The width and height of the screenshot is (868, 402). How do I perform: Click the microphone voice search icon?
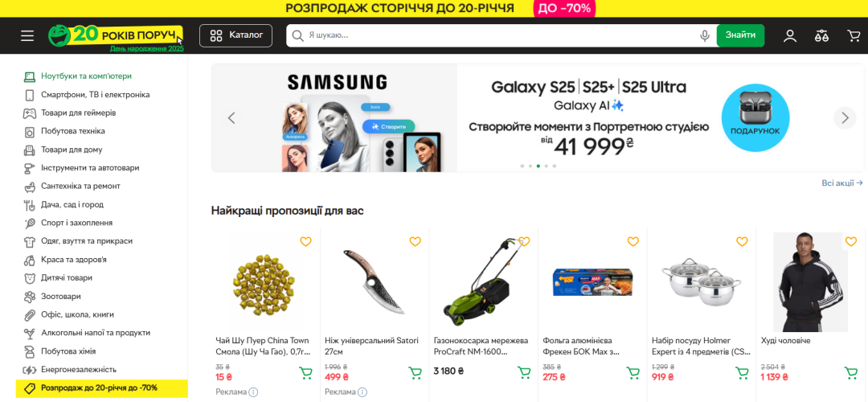click(x=705, y=35)
